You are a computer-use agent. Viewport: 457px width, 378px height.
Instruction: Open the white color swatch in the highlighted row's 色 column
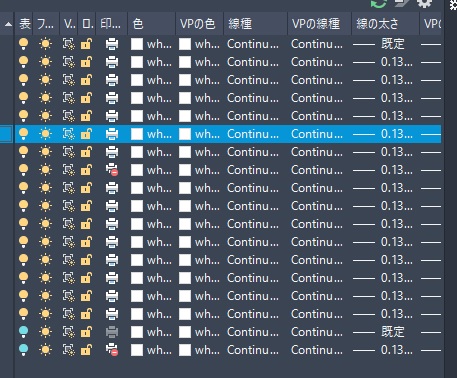pos(137,134)
